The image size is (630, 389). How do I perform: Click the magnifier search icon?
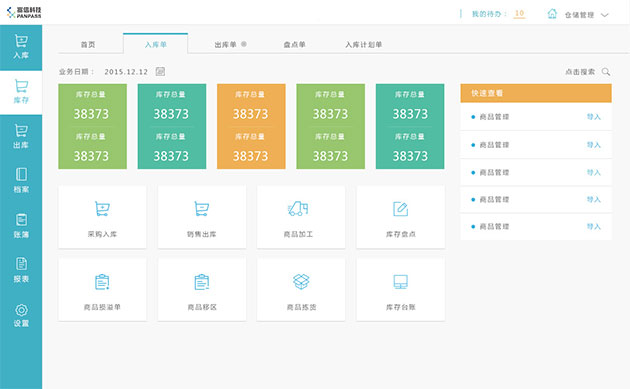click(606, 72)
